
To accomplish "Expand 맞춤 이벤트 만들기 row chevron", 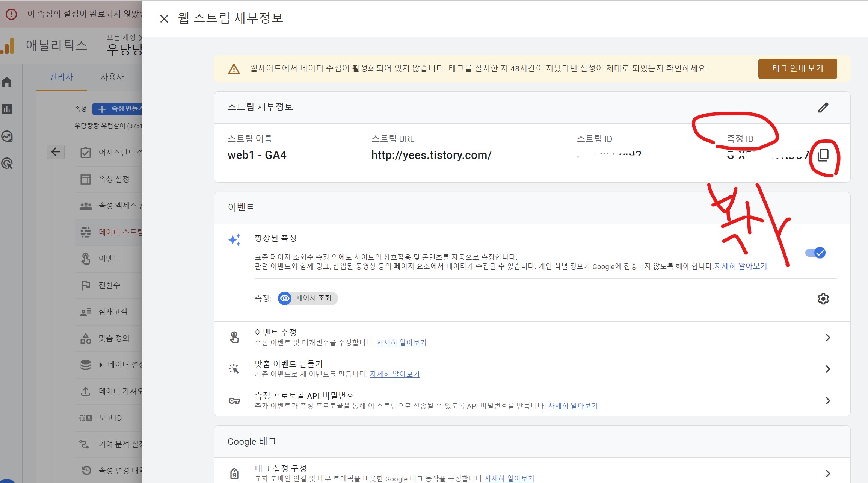I will [x=827, y=369].
